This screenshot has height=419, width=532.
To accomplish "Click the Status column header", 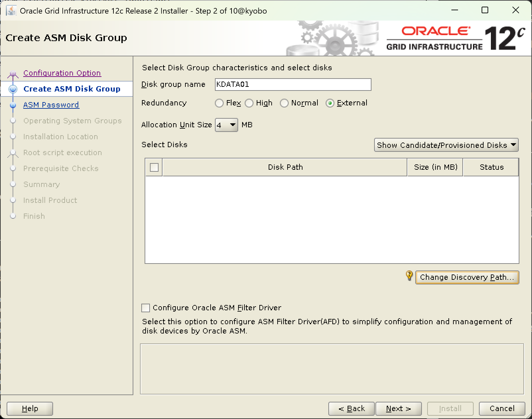I will coord(491,167).
